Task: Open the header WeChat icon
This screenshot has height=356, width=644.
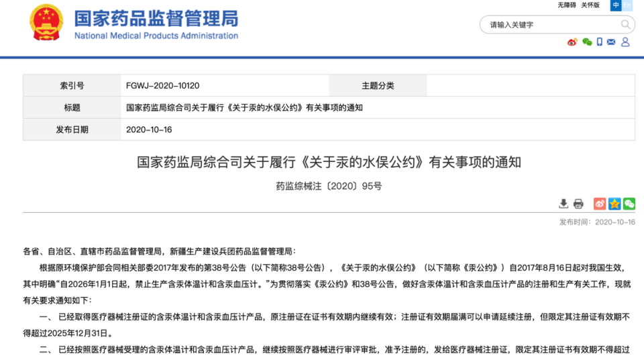Action: [x=587, y=42]
